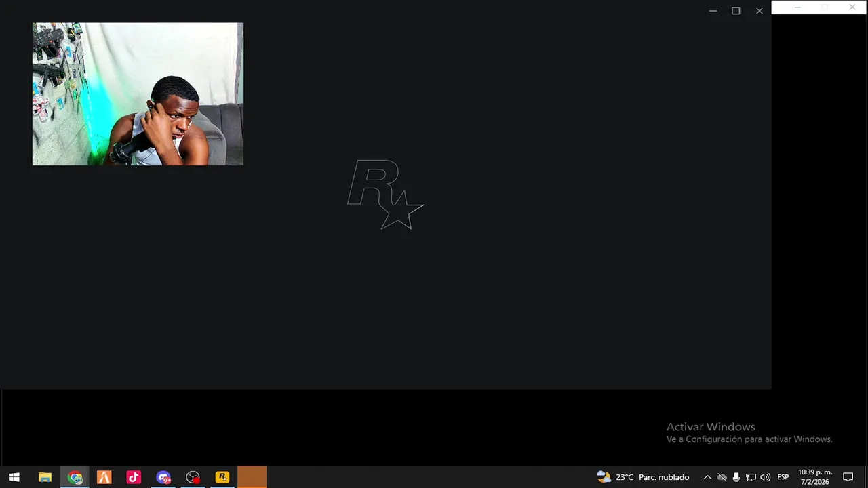Minimize the Rockstar launcher window
868x488 pixels.
click(x=713, y=11)
